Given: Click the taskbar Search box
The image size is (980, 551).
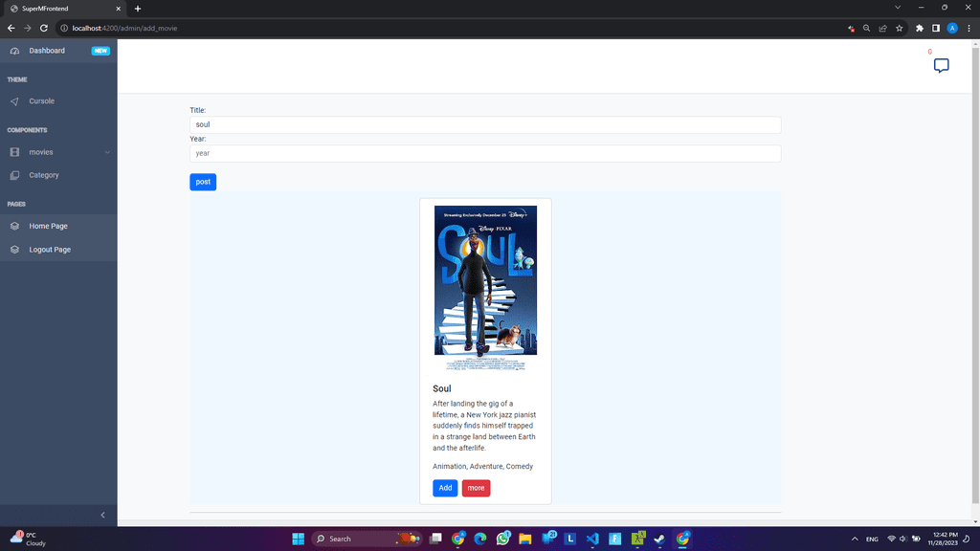Looking at the screenshot, I should 367,539.
